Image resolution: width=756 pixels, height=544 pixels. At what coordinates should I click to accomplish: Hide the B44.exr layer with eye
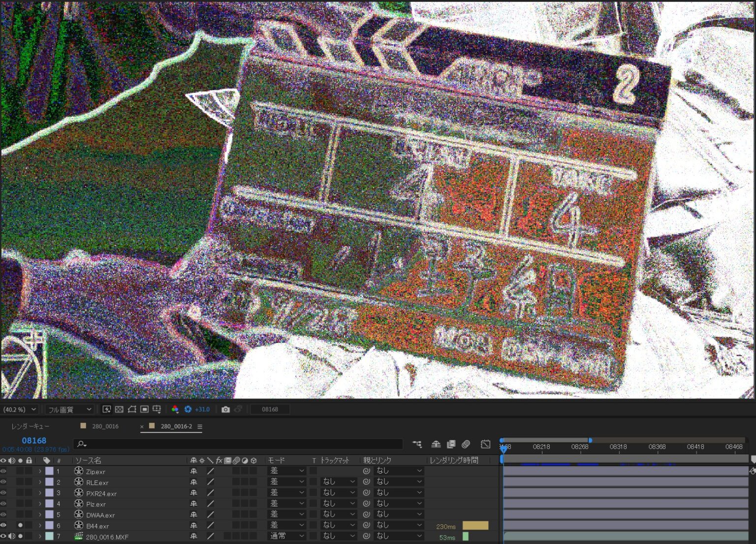pos(3,525)
